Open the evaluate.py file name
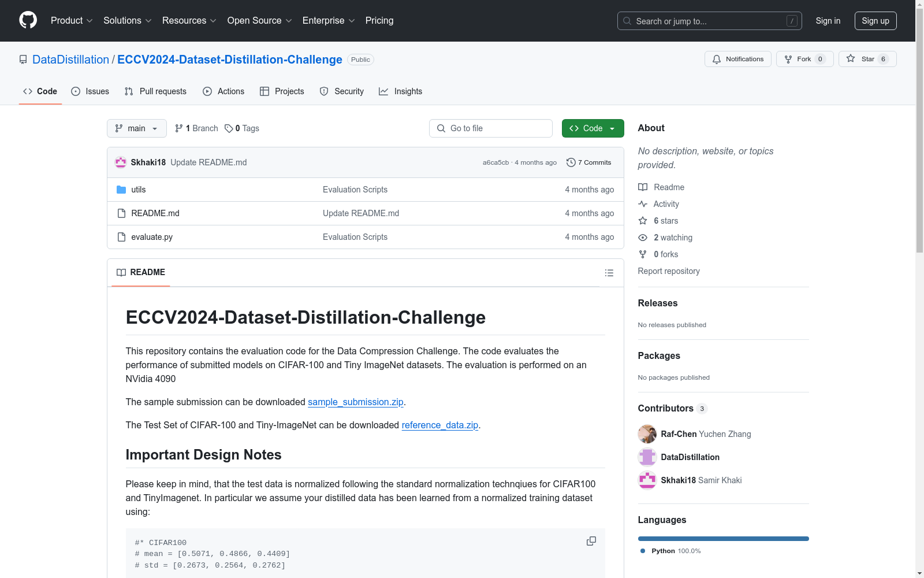Viewport: 924px width, 578px height. 152,237
